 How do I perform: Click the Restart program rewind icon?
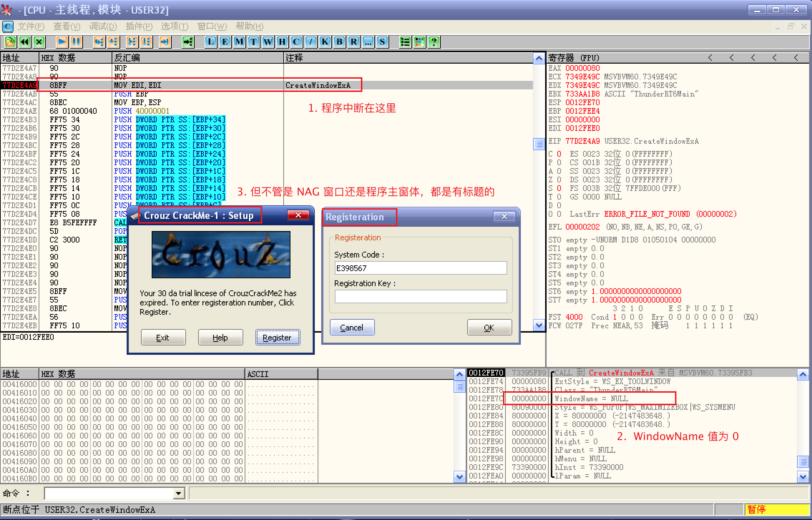coord(25,42)
